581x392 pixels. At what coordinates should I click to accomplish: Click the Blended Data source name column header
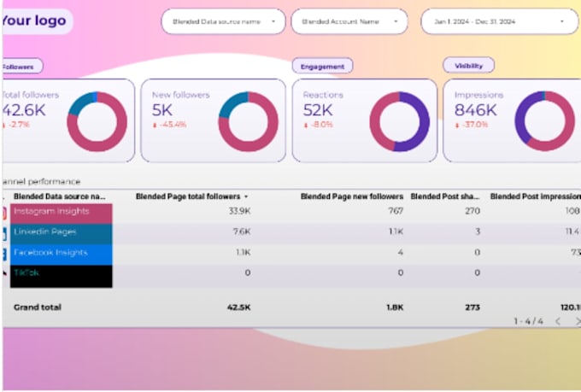click(x=59, y=196)
